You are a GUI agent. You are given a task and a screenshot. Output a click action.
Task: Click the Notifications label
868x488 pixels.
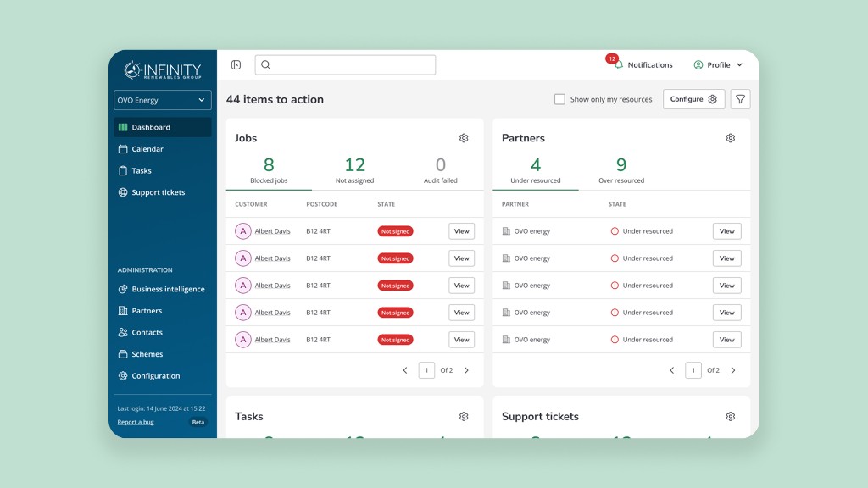tap(650, 64)
